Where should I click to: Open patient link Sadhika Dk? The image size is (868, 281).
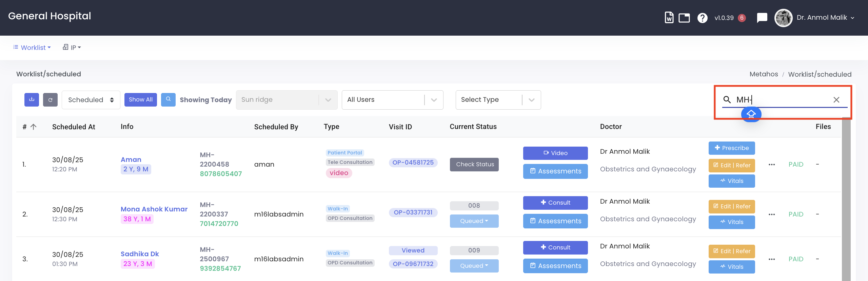(140, 254)
